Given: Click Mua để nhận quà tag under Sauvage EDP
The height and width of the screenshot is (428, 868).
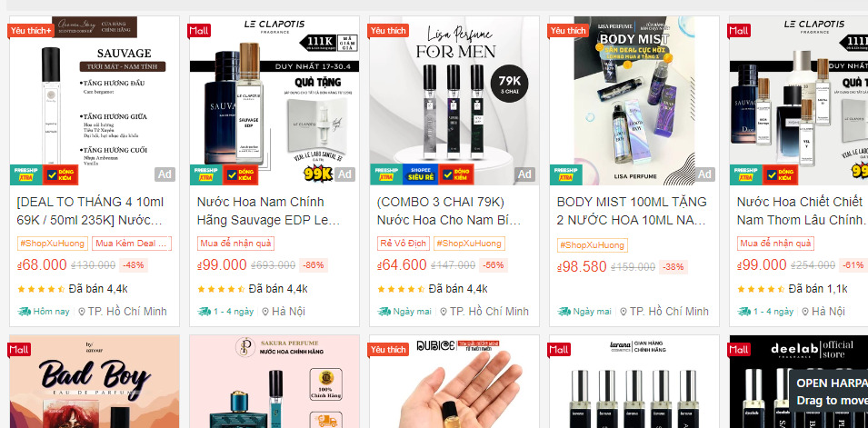Looking at the screenshot, I should click(x=235, y=243).
